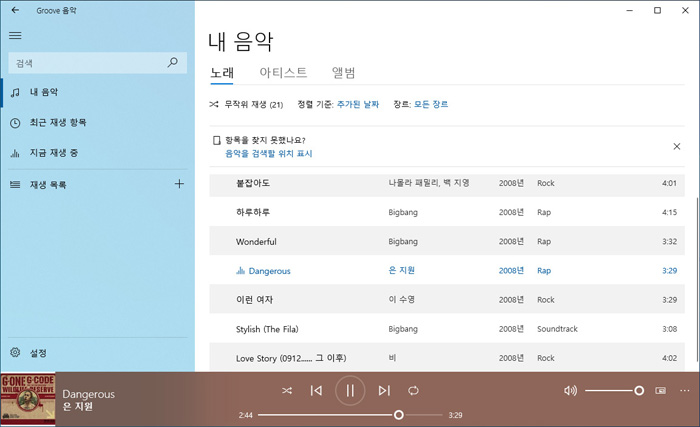
Task: Toggle repeat in the playback bar
Action: click(413, 391)
